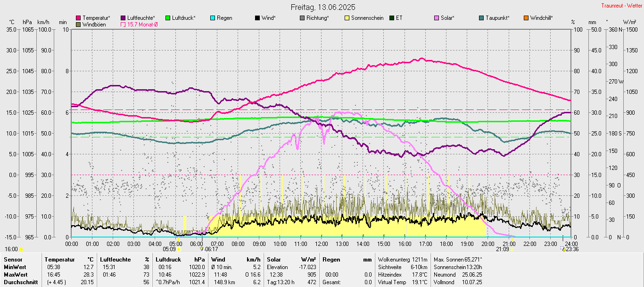The height and width of the screenshot is (287, 644).
Task: Click the maximum temperature value 28.3
Action: [x=88, y=275]
